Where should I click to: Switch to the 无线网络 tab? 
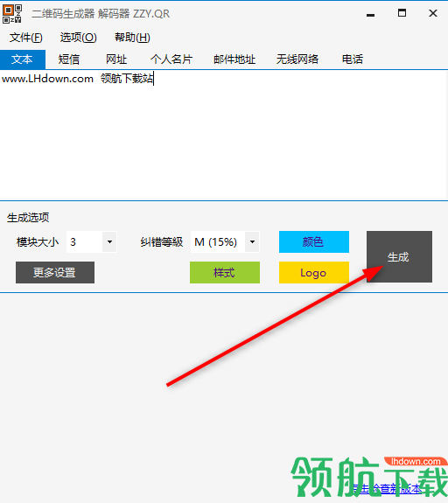297,59
